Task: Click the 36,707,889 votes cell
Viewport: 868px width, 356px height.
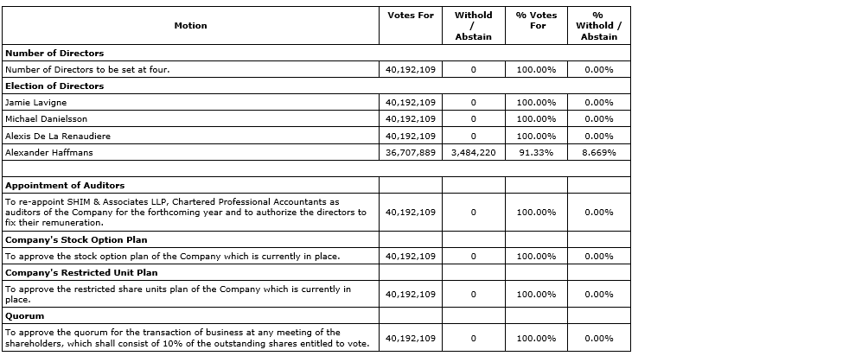Action: 410,153
